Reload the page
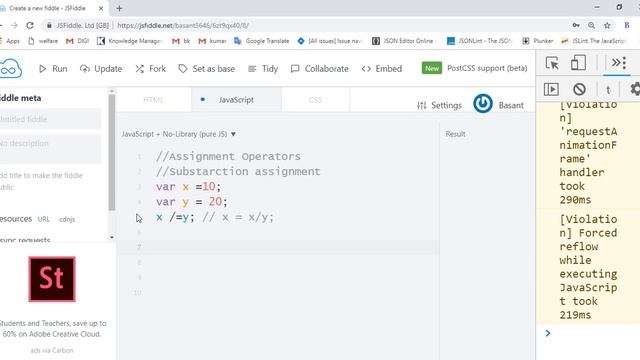Screen dimensions: 640x360 (x=30, y=25)
